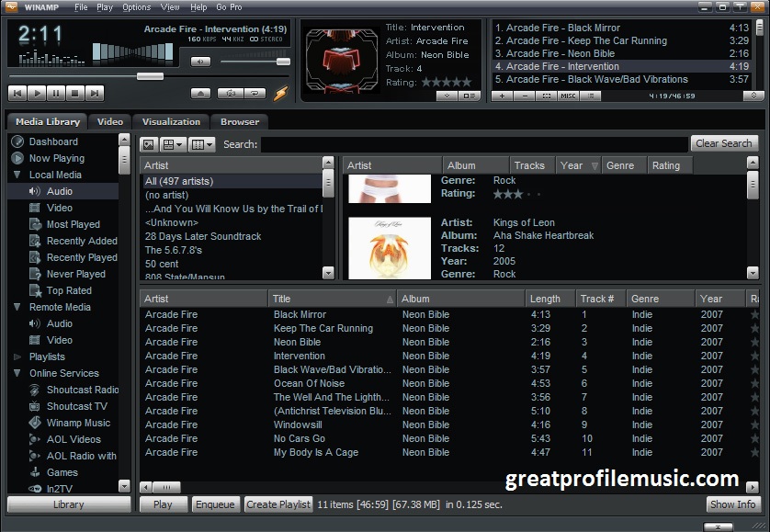Open Dashboard in the sidebar
The image size is (770, 532).
tap(53, 141)
